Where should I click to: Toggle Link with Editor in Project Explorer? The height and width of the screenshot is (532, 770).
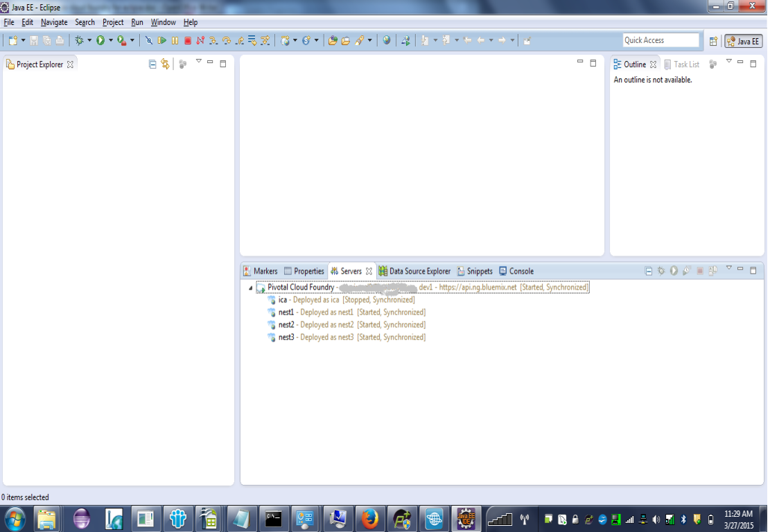point(165,63)
